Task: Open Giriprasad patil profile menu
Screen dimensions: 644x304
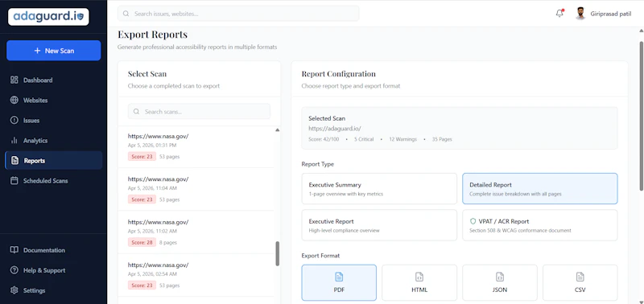Action: click(602, 14)
